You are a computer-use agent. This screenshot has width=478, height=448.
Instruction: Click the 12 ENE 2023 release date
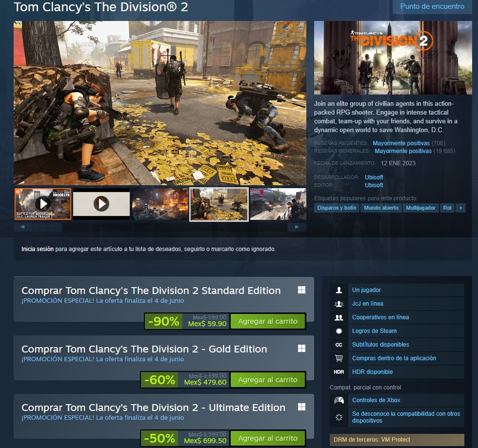point(398,163)
